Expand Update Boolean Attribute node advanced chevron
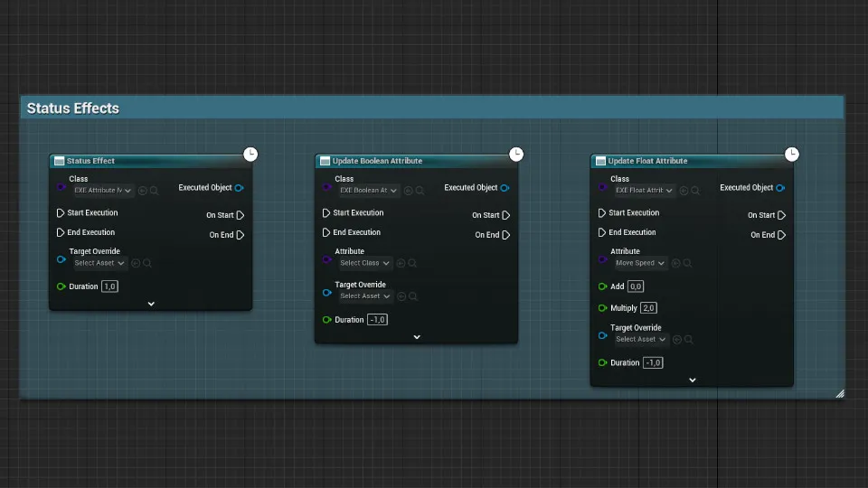 coord(417,337)
